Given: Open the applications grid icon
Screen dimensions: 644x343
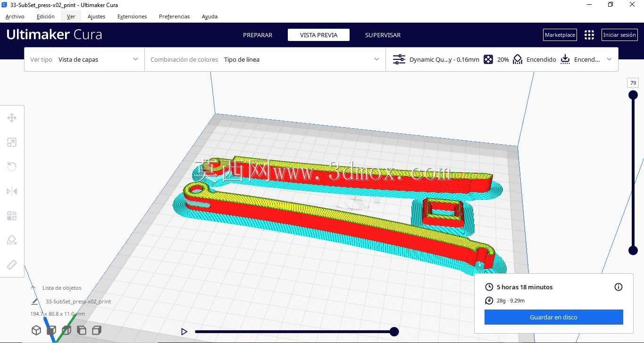Looking at the screenshot, I should click(589, 35).
